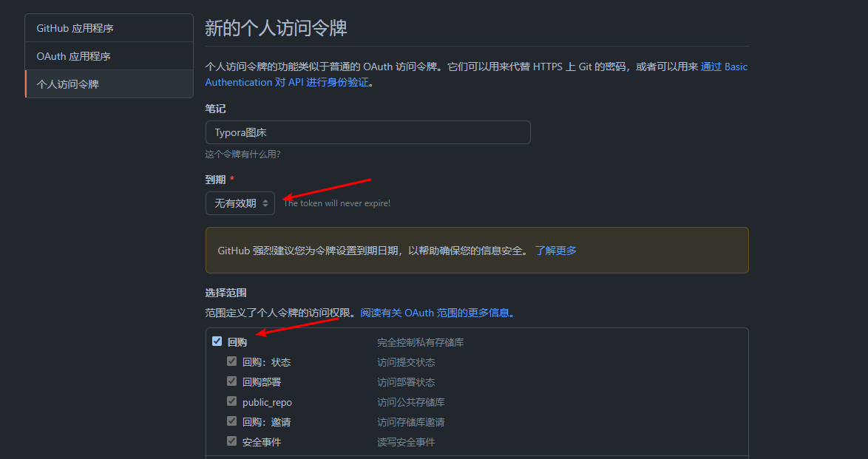Screen dimensions: 868x459
Task: Disable the 回购部署 scope
Action: [x=232, y=381]
